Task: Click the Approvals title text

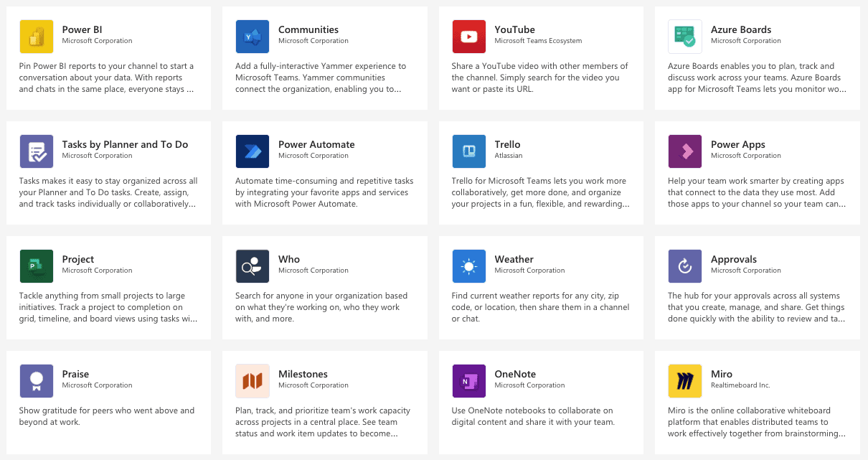Action: (734, 260)
